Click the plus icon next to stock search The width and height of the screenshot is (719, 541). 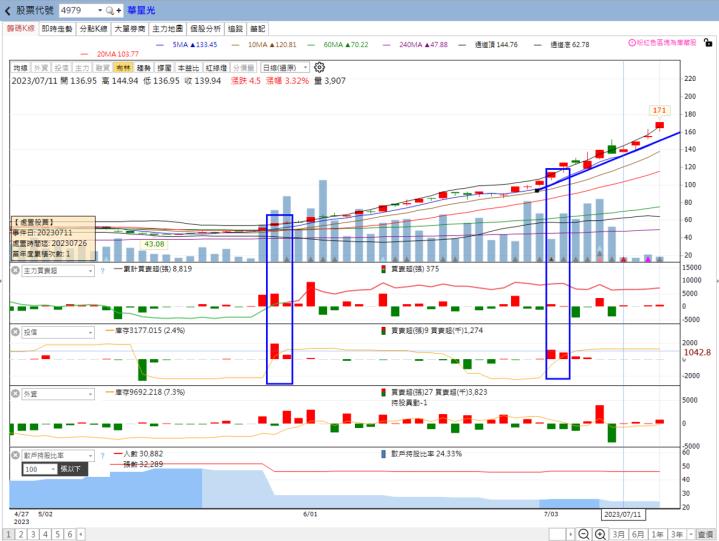[119, 10]
